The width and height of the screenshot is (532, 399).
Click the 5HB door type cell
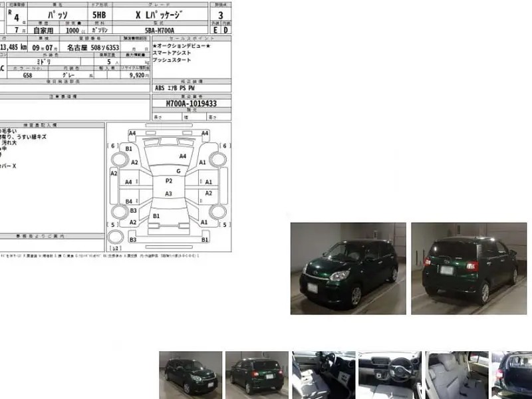[98, 14]
